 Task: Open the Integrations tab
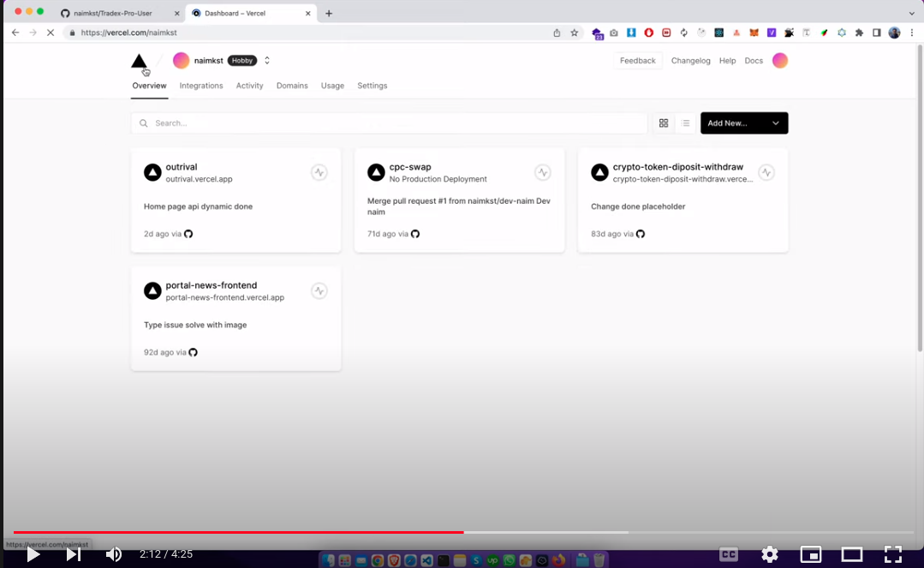point(201,86)
